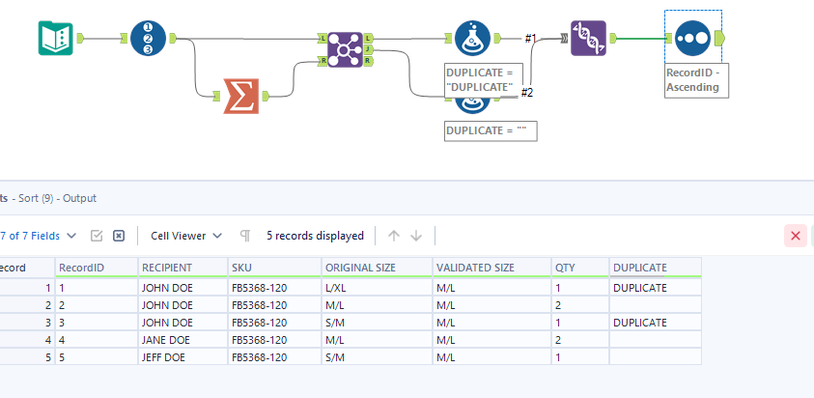Select the SKU cell in JANE DOE row
The image size is (814, 398).
click(275, 340)
